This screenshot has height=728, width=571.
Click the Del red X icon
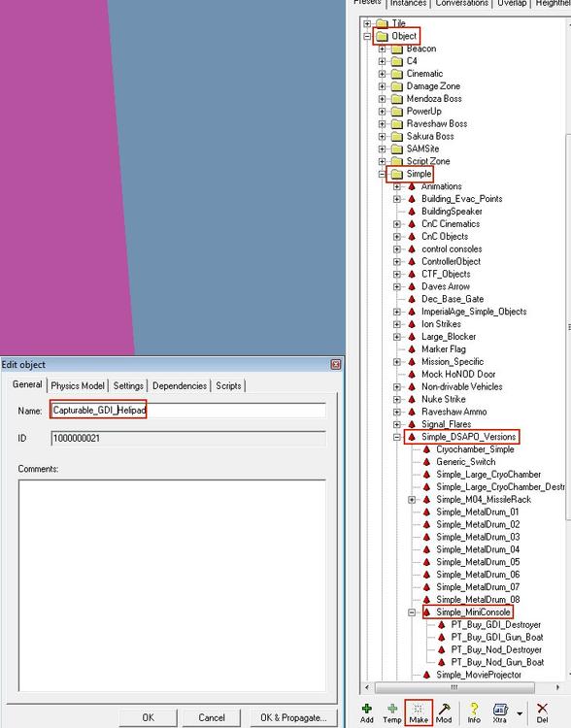pos(542,709)
